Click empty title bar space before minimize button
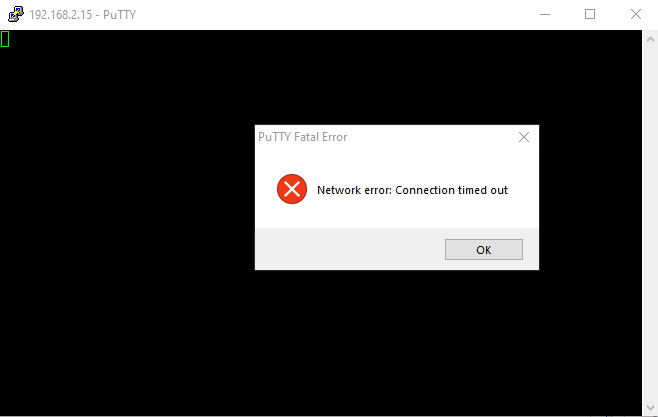This screenshot has height=417, width=658. tap(336, 14)
